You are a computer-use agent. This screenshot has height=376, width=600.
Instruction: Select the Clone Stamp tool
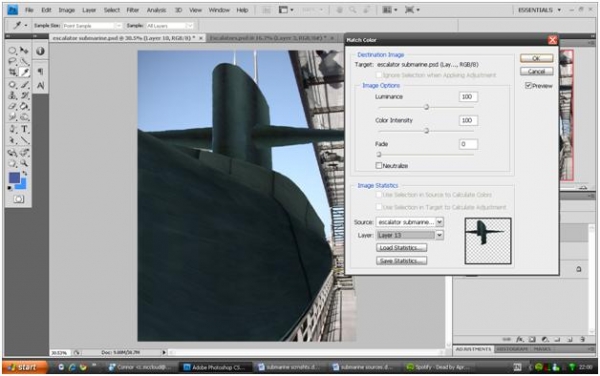click(12, 95)
